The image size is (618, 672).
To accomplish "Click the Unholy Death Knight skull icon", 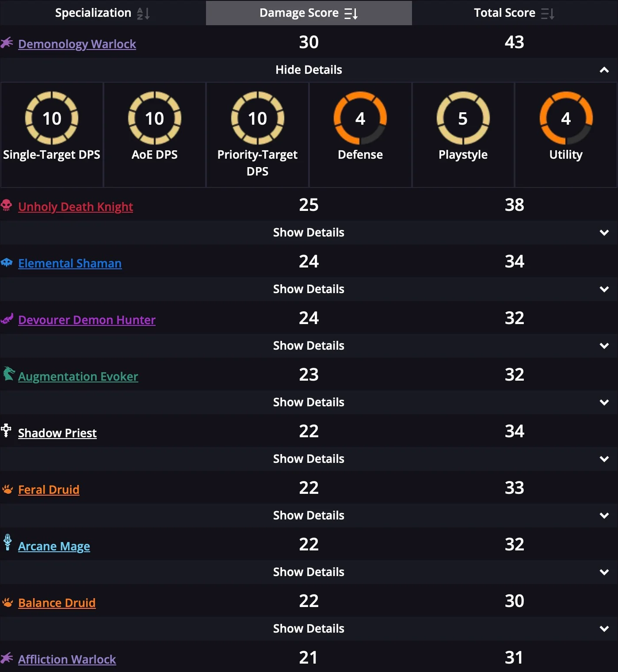I will 7,205.
